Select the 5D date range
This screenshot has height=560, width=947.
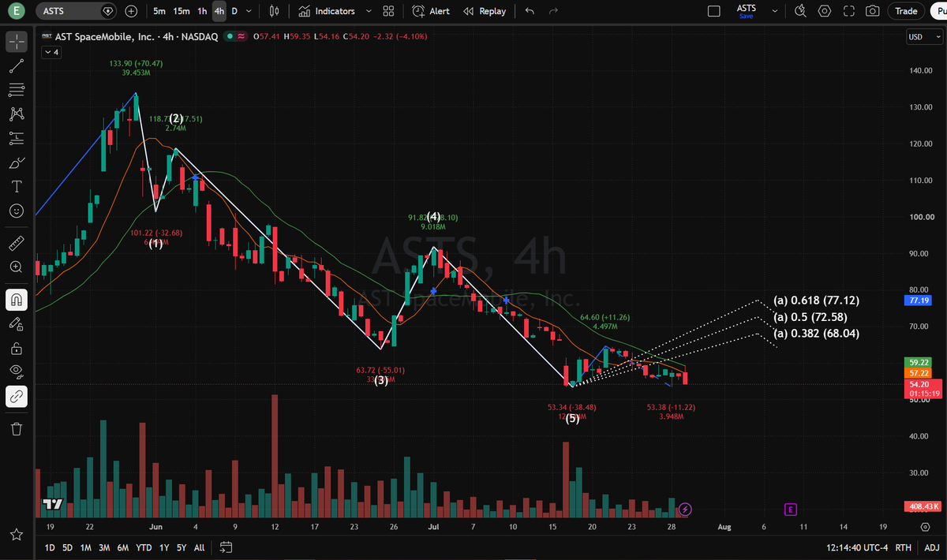point(68,547)
